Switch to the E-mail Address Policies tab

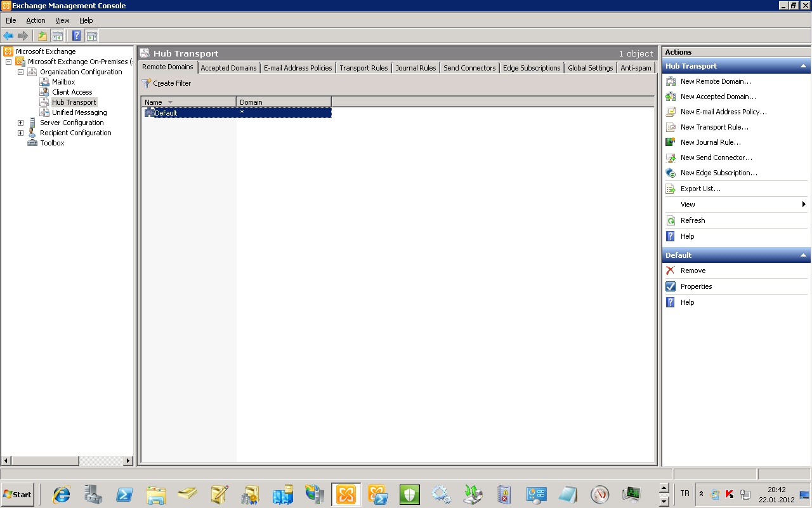tap(298, 68)
